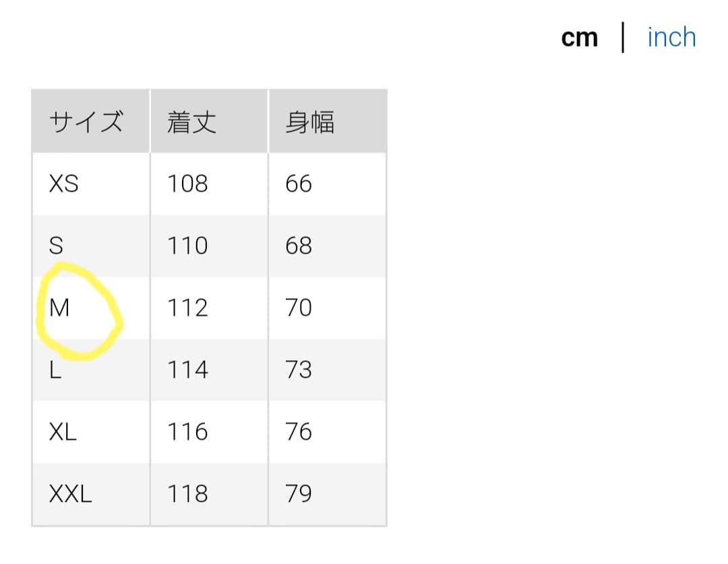The width and height of the screenshot is (728, 564).
Task: Select the XL size row label
Action: coord(63,432)
